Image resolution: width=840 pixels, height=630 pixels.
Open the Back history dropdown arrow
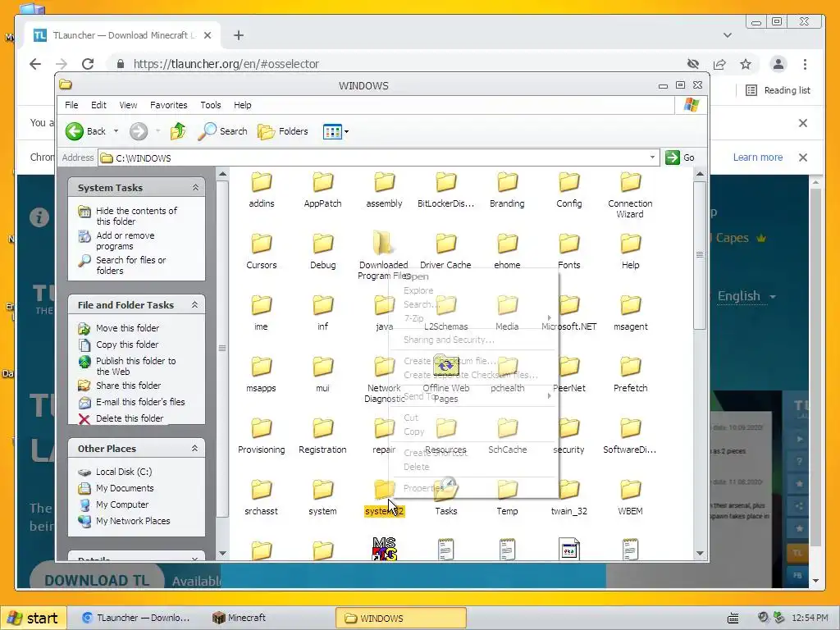click(116, 131)
